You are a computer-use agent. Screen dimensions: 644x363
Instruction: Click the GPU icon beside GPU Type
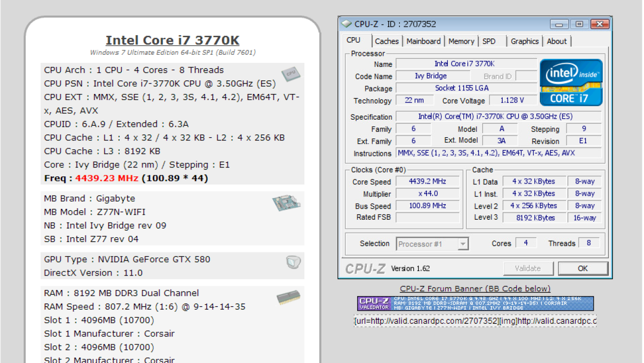293,262
